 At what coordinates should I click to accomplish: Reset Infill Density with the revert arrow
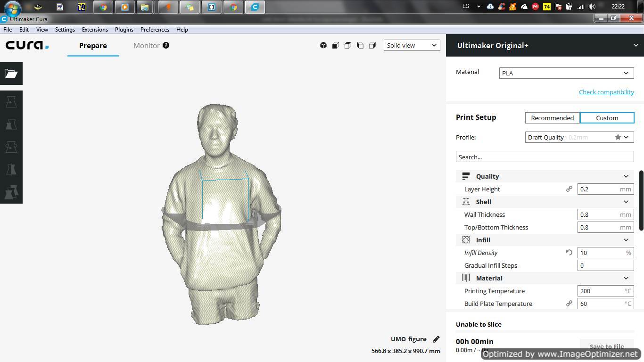click(569, 253)
